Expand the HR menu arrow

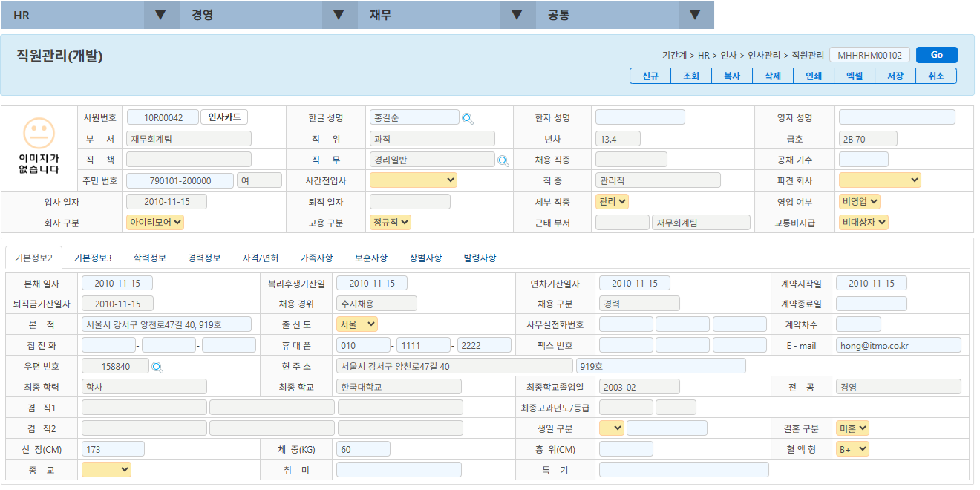(161, 14)
